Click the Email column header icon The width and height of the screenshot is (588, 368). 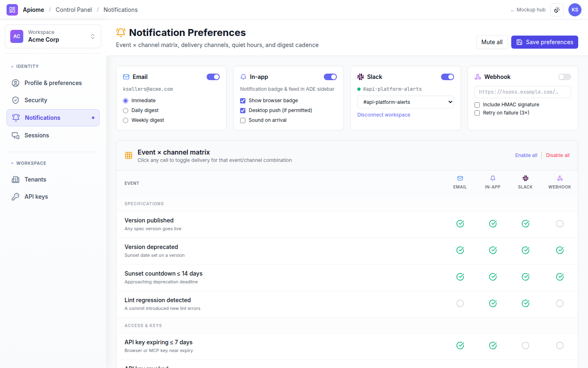pos(460,178)
